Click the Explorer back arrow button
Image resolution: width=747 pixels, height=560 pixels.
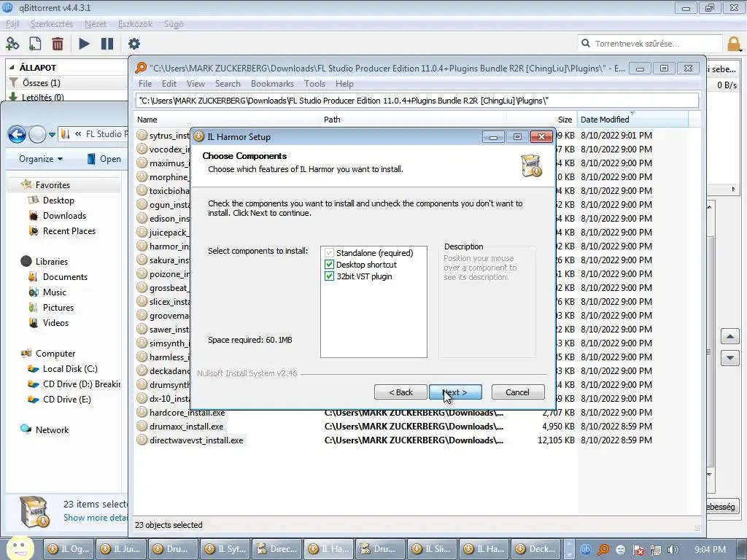click(x=18, y=135)
